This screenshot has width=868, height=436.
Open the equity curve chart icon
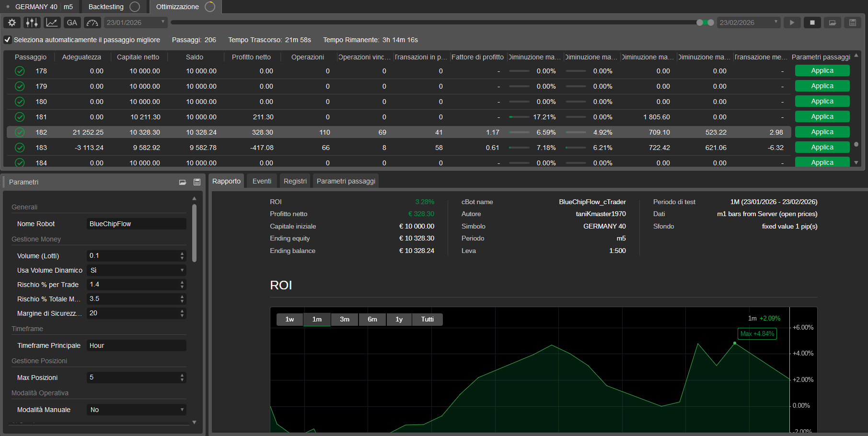52,23
